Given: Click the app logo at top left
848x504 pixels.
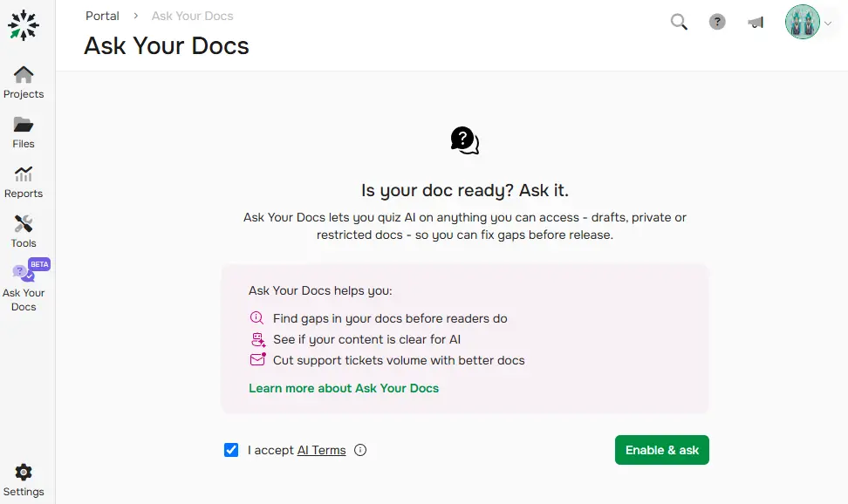Looking at the screenshot, I should [24, 26].
